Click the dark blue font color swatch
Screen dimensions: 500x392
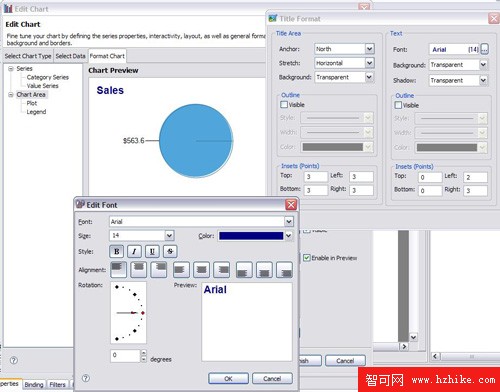click(x=251, y=236)
